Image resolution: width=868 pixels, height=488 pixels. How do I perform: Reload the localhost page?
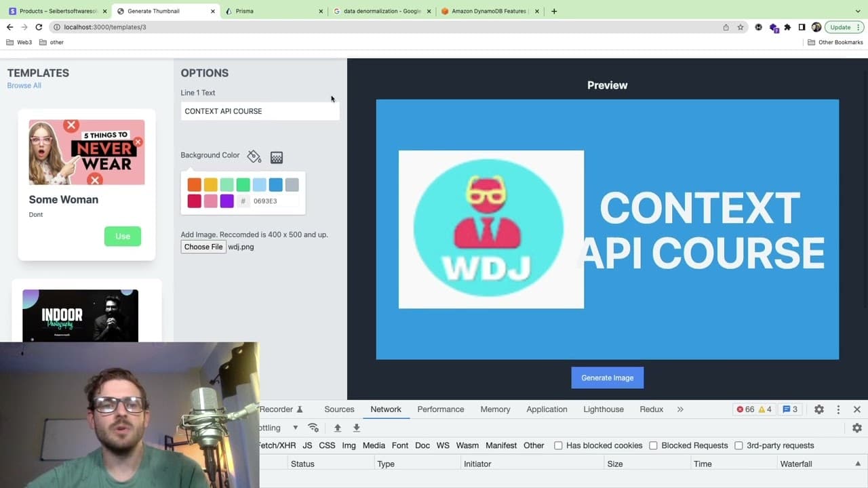39,27
